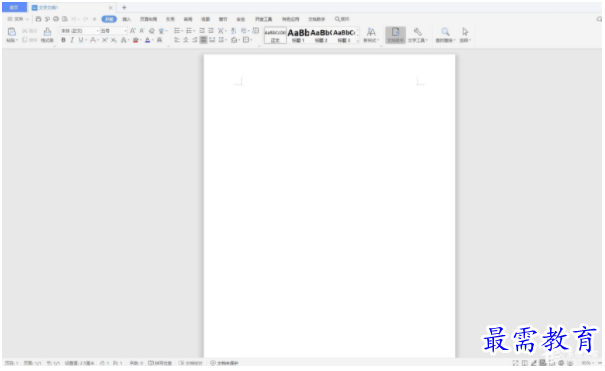The height and width of the screenshot is (371, 605).
Task: Toggle right text alignment
Action: (194, 40)
